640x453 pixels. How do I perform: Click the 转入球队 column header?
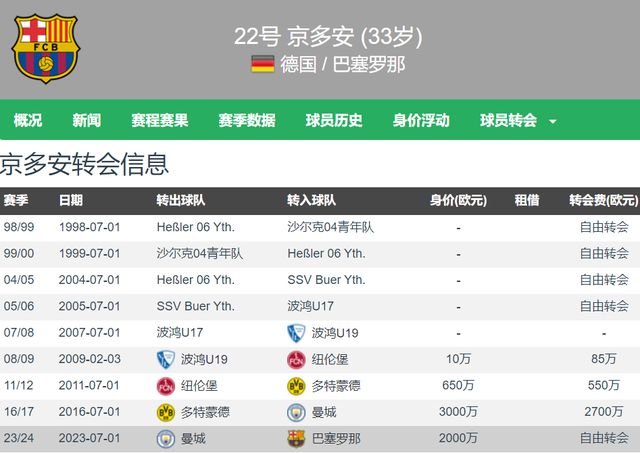pos(311,200)
